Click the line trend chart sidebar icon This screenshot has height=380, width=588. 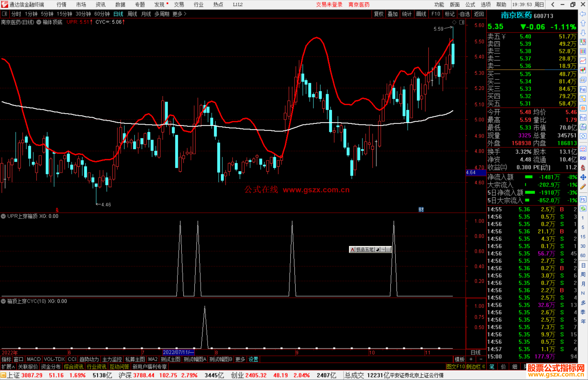(583, 61)
